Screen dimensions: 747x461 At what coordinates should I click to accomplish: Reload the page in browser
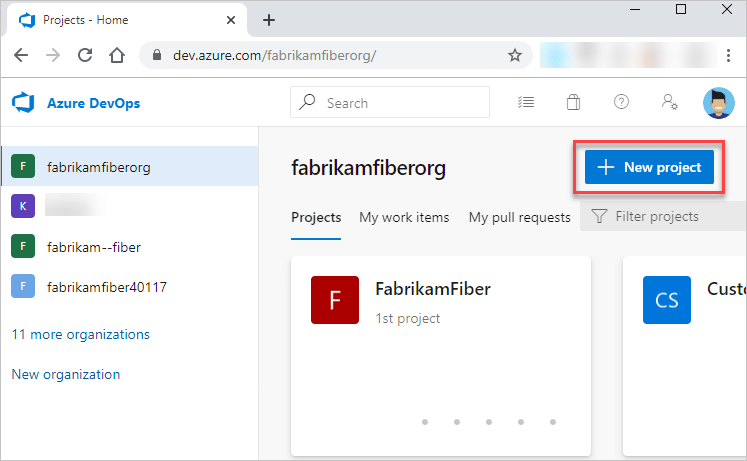[85, 55]
